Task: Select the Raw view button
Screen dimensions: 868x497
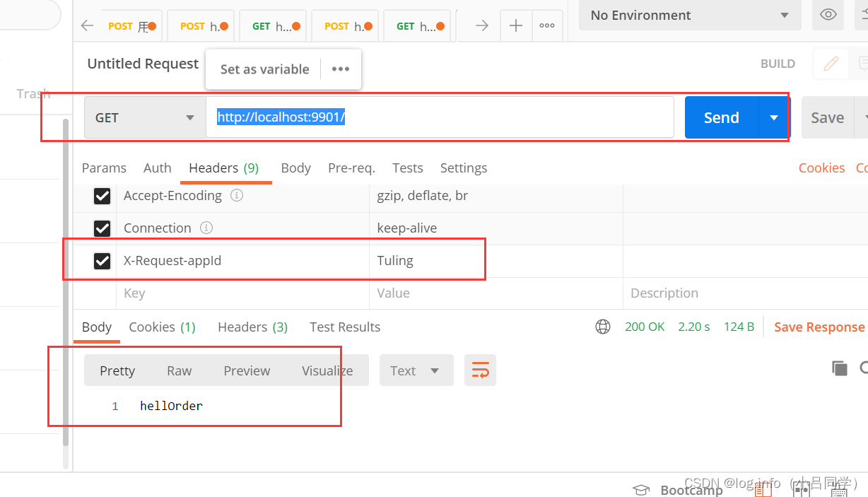Action: coord(180,370)
